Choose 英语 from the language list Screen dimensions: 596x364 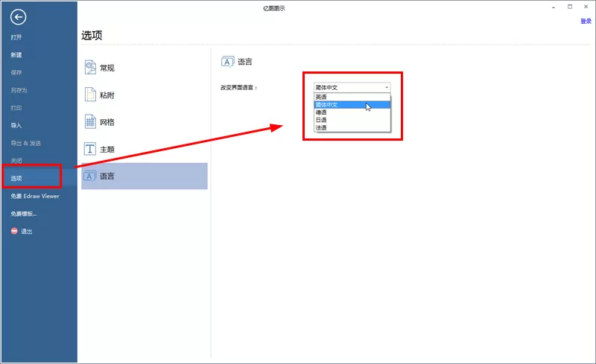click(352, 97)
